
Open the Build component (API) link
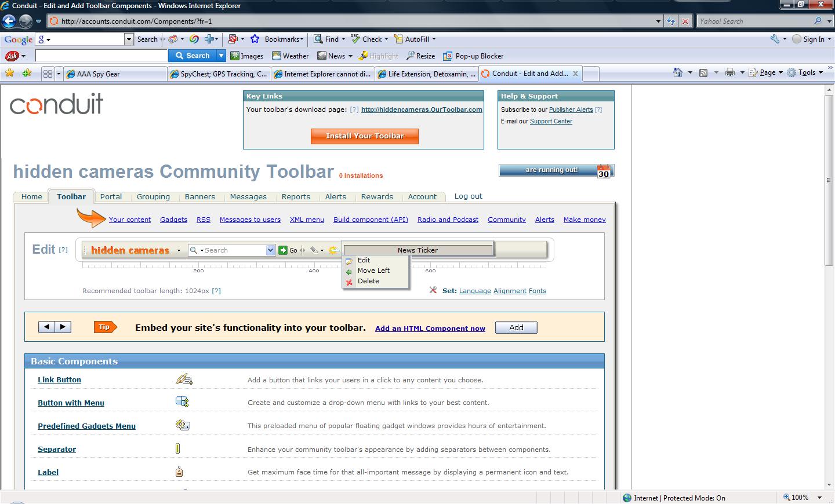371,220
